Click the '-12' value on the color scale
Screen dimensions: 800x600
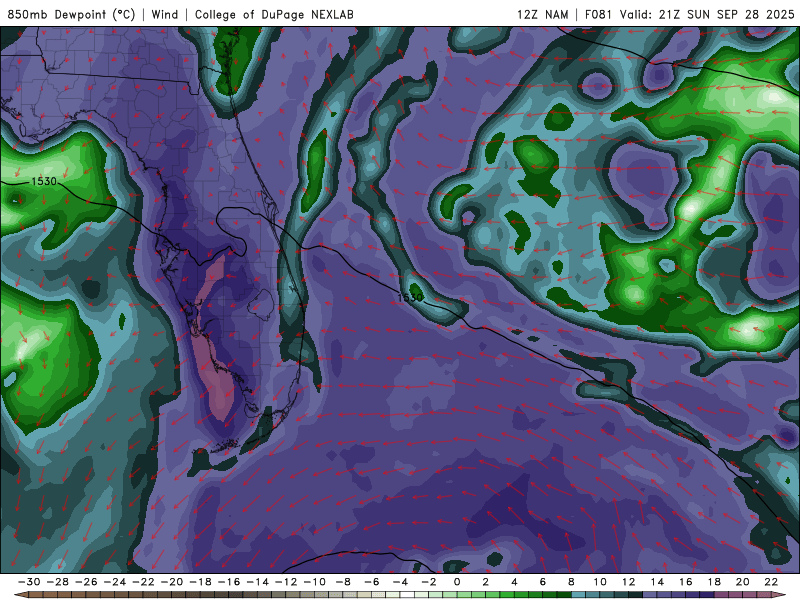pos(286,582)
